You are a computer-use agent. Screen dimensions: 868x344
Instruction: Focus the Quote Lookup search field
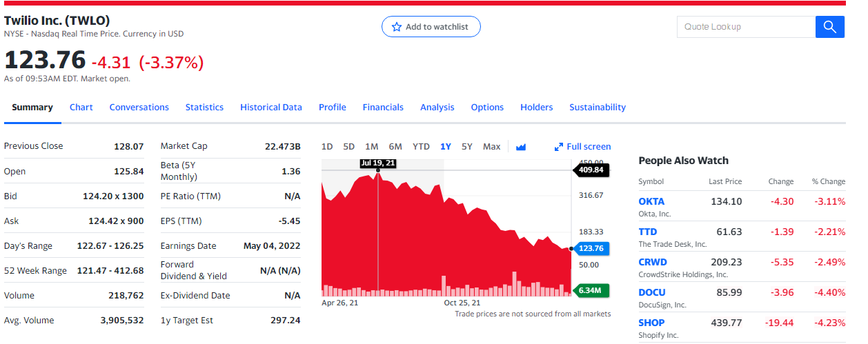point(747,27)
